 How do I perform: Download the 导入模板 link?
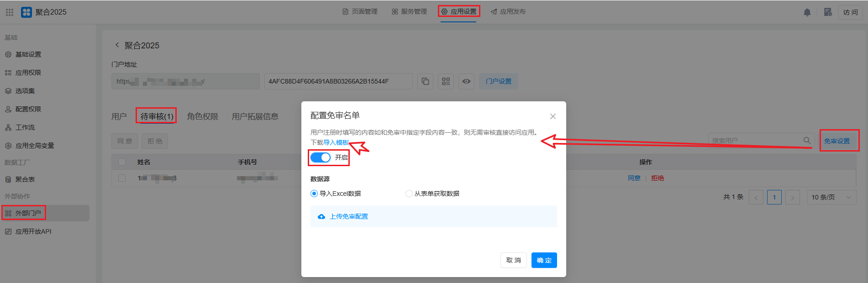[x=336, y=142]
